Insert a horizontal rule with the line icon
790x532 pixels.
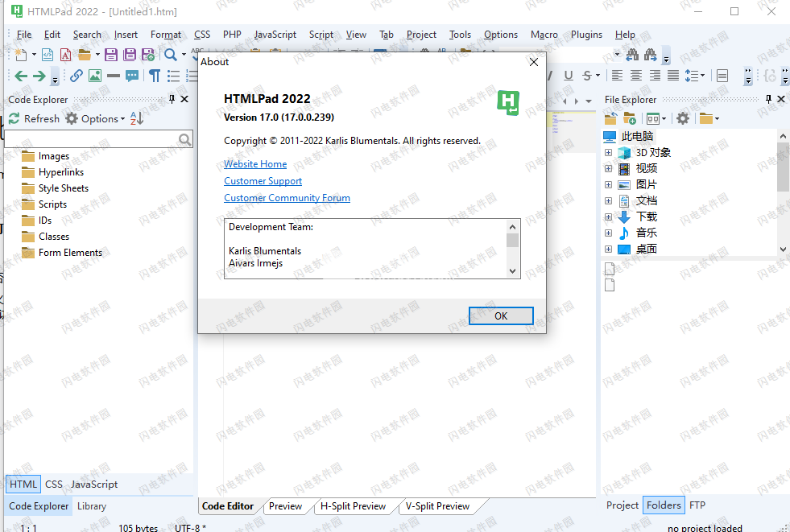(114, 76)
